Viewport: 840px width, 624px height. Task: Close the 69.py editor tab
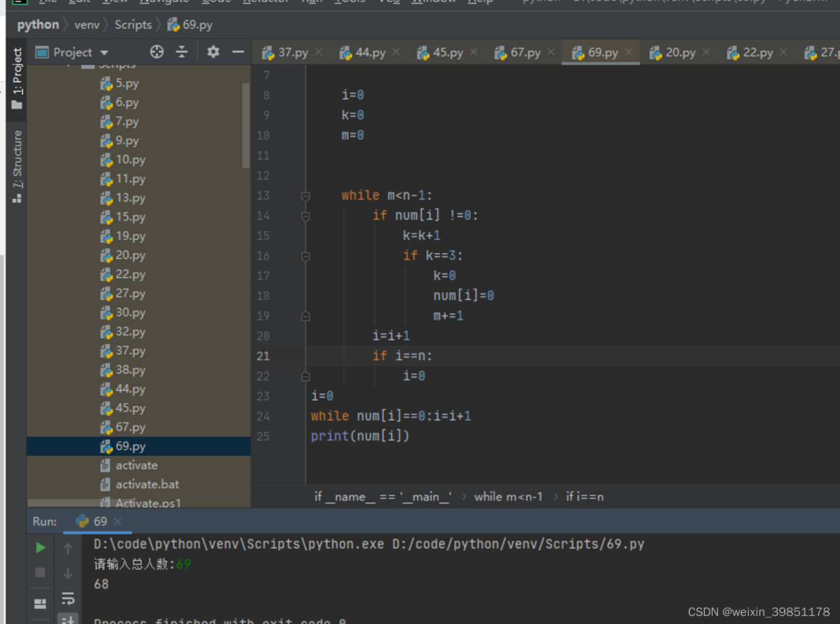tap(629, 52)
